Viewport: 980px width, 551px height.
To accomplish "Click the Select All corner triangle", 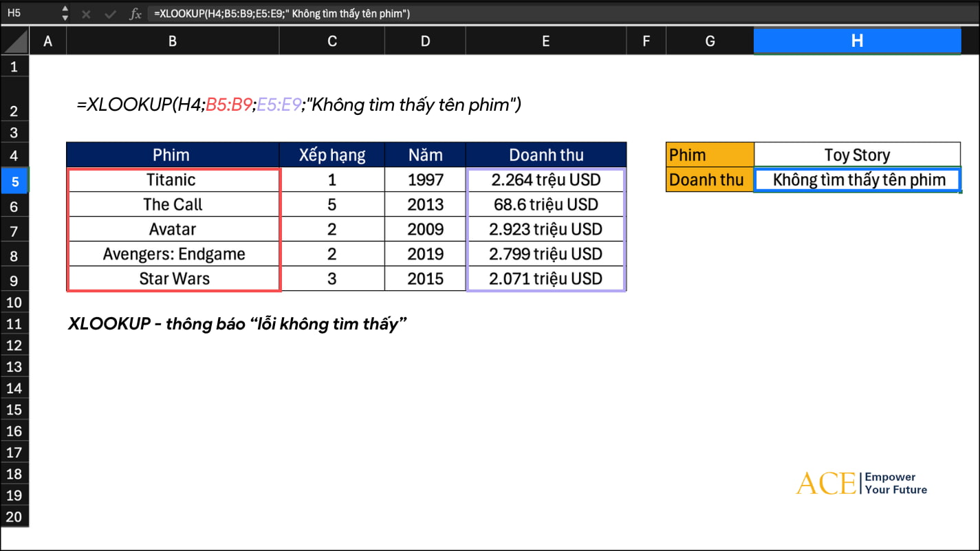I will 15,42.
